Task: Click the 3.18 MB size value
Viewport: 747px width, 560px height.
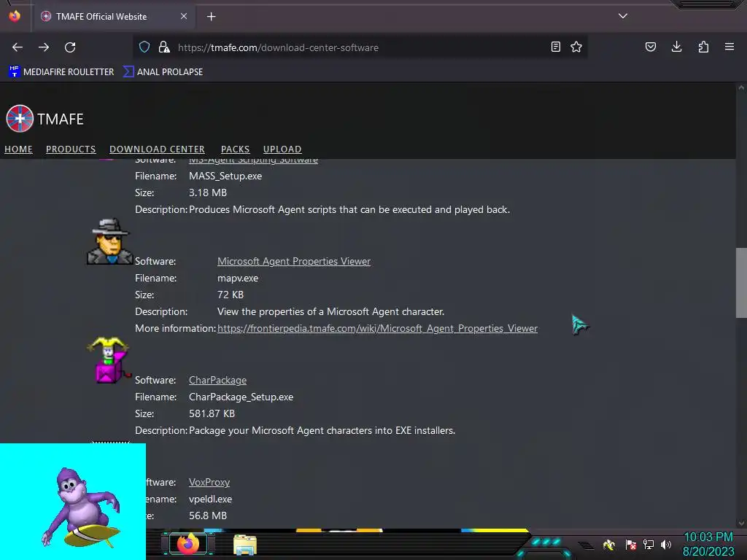Action: [x=208, y=192]
